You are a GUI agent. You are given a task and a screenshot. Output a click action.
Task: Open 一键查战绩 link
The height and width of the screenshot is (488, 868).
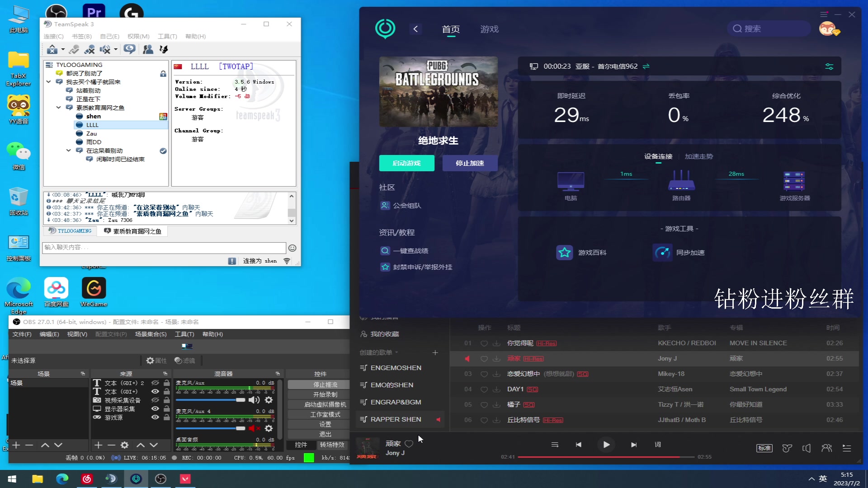pyautogui.click(x=404, y=251)
